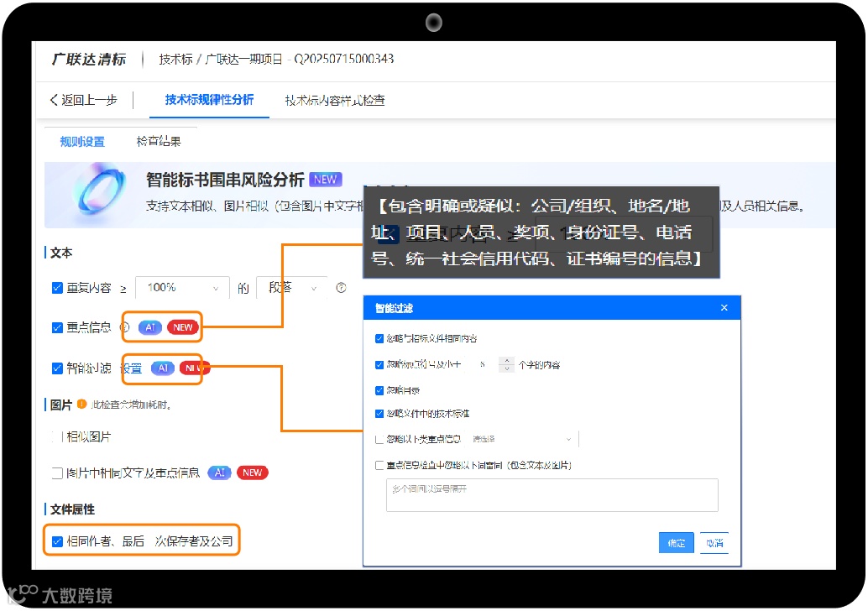Viewport: 868px width, 611px height.
Task: Select the 规则设置 sub-tab
Action: [x=82, y=142]
